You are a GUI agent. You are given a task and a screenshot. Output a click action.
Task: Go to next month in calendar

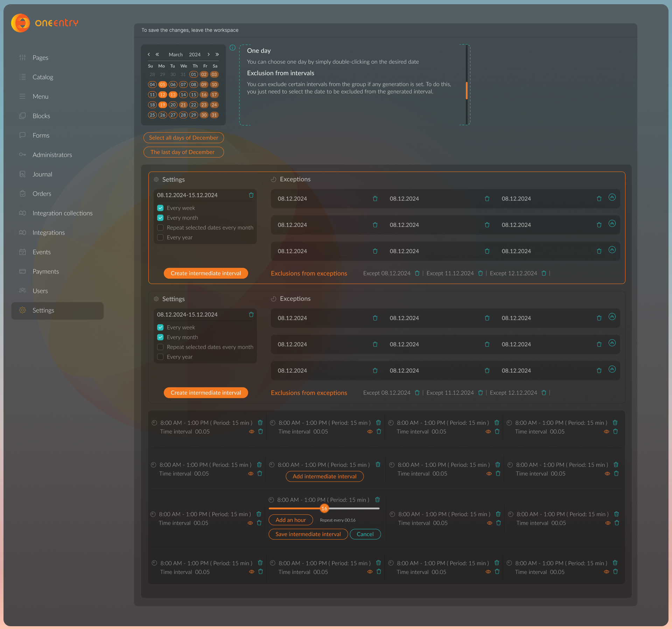pos(209,54)
